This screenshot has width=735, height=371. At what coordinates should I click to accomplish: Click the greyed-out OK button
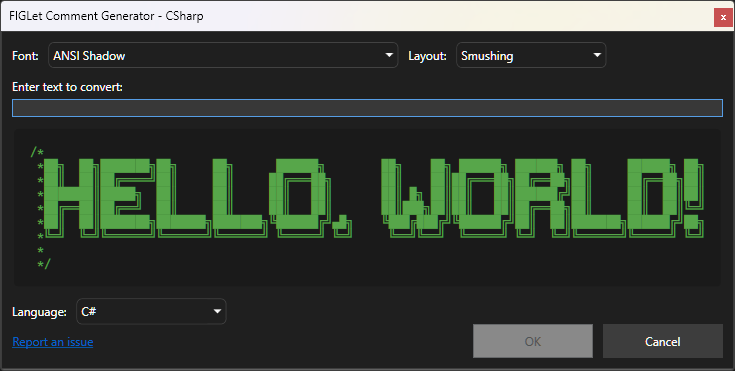532,341
